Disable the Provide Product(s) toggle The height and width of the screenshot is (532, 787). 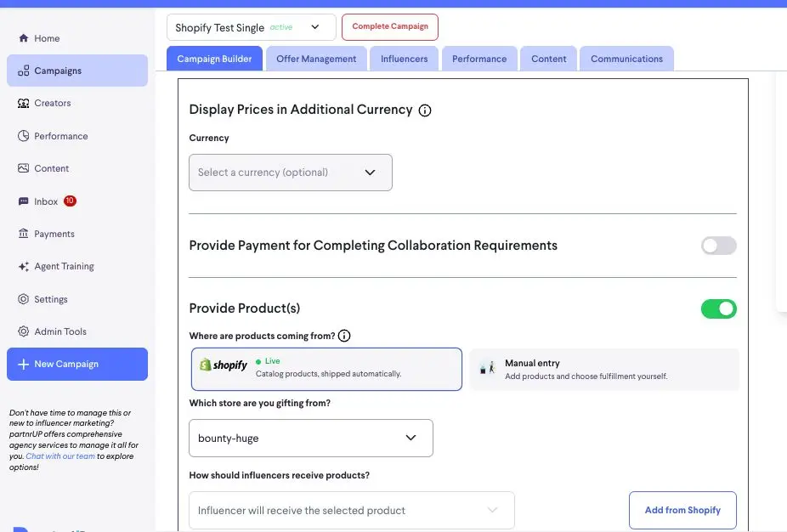click(x=719, y=308)
